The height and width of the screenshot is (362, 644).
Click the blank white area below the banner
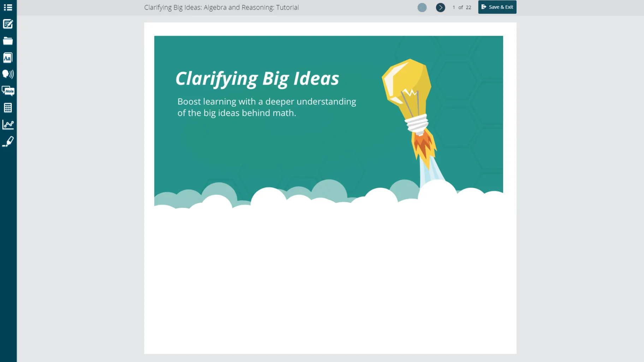coord(330,282)
